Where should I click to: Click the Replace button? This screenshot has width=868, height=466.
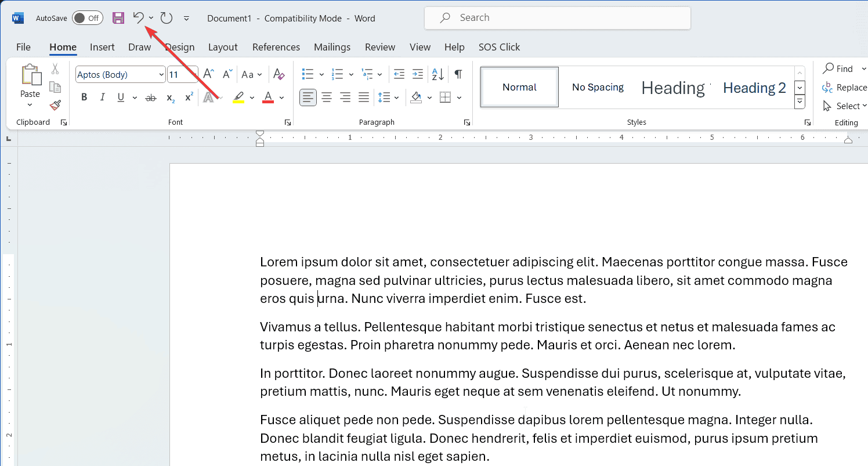pos(845,88)
